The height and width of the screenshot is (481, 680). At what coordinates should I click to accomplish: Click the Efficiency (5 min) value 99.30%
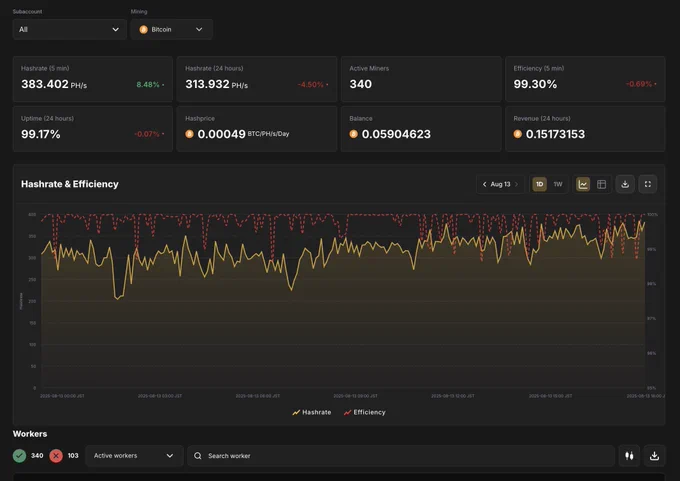[x=535, y=84]
